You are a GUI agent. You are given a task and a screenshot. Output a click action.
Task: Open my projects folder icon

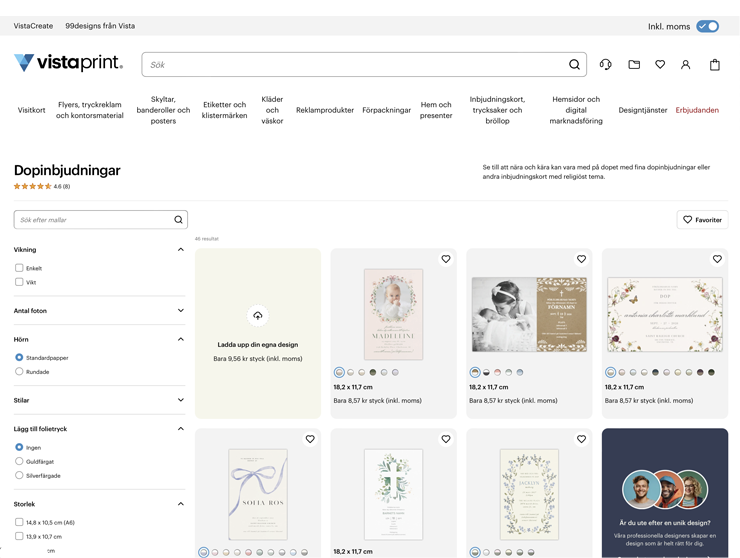coord(634,65)
